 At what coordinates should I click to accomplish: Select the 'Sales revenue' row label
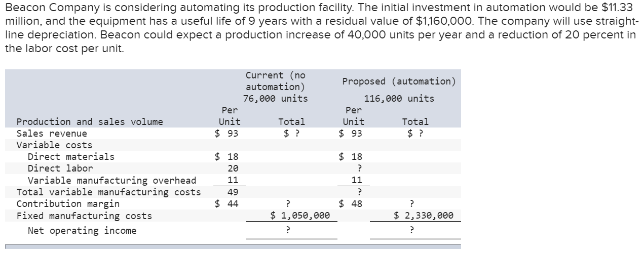[52, 134]
